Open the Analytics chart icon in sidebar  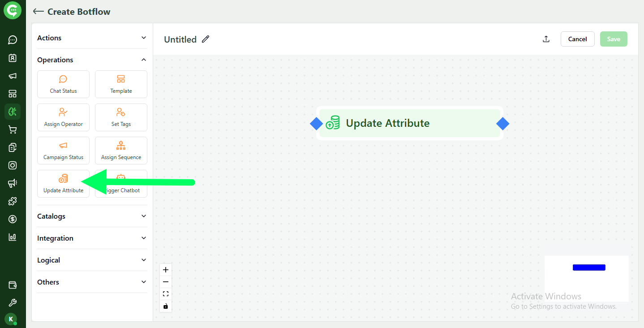coord(12,237)
